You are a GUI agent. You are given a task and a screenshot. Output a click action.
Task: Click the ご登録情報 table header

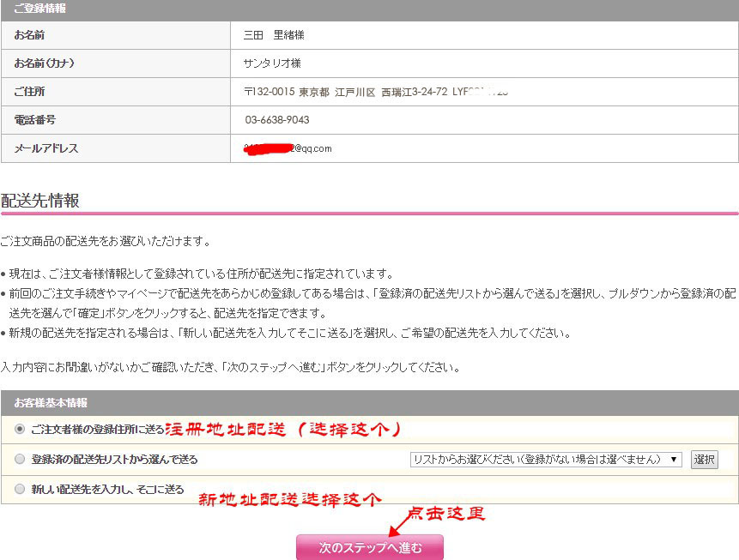point(39,9)
